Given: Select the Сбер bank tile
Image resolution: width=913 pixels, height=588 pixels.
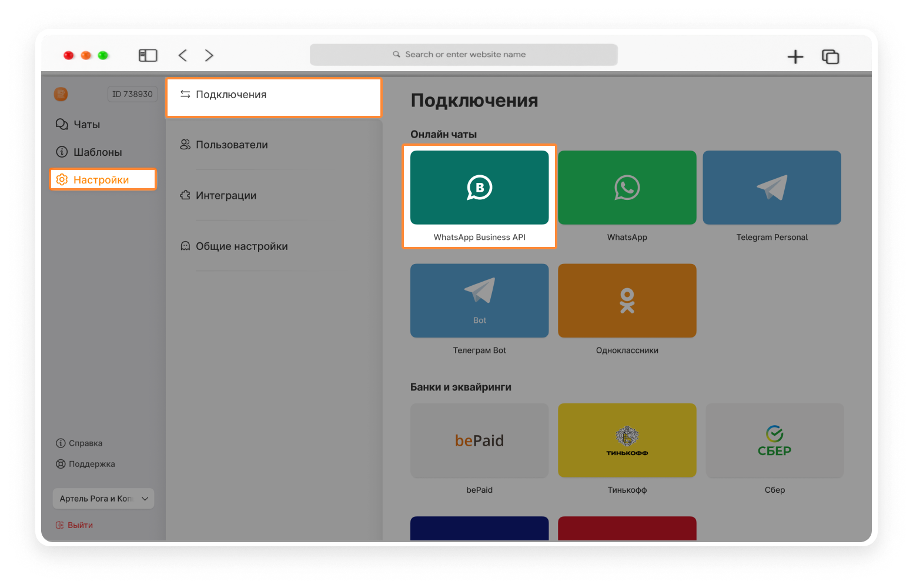Looking at the screenshot, I should coord(775,440).
